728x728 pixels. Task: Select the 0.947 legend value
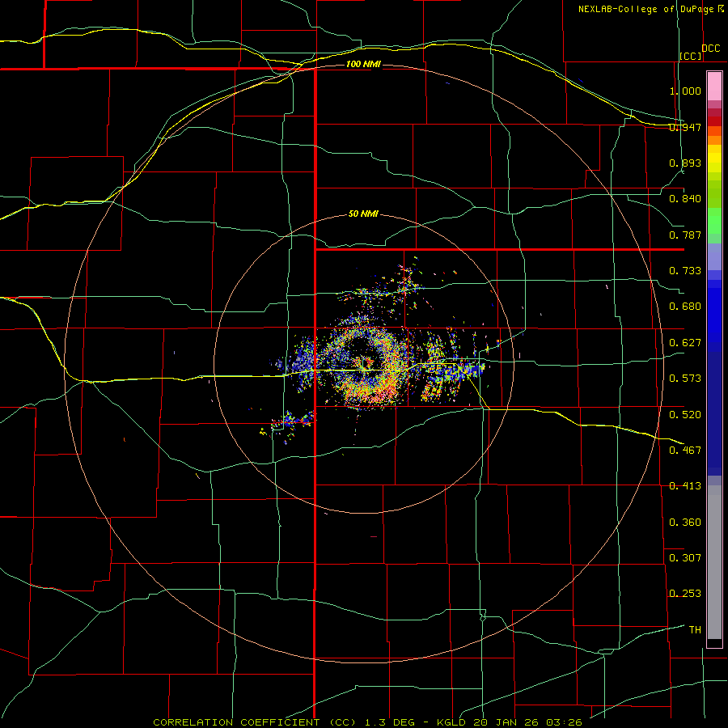685,127
